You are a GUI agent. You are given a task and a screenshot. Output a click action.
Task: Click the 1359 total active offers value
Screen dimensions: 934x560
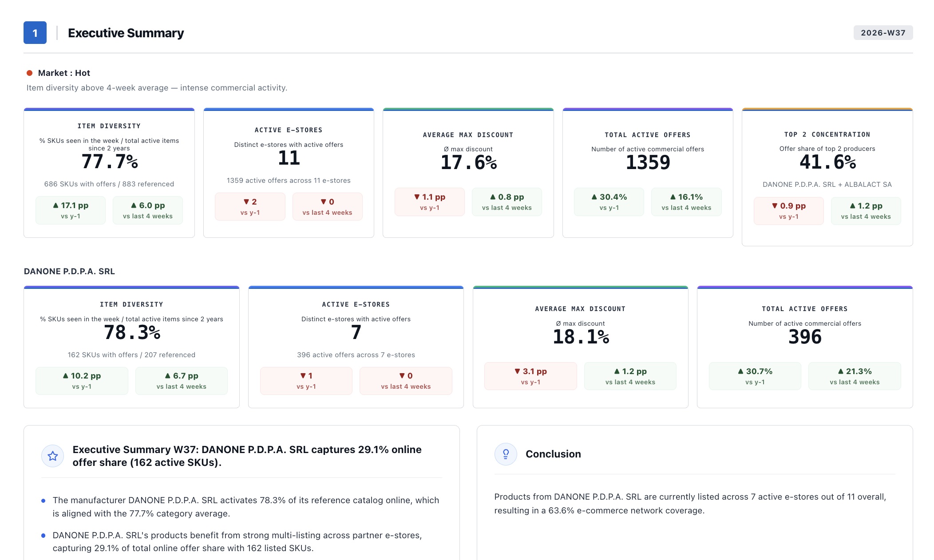pyautogui.click(x=648, y=162)
